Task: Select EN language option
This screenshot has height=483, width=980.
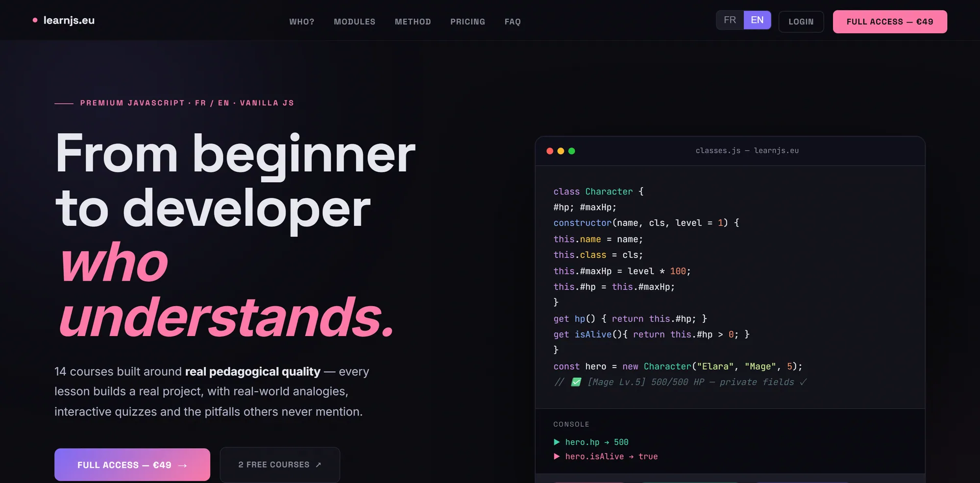Action: (x=757, y=20)
